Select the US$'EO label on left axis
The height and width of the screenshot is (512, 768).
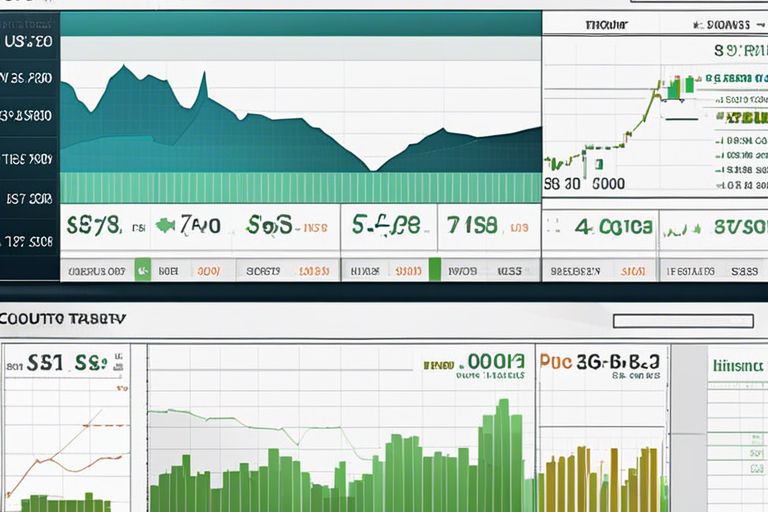tap(28, 43)
